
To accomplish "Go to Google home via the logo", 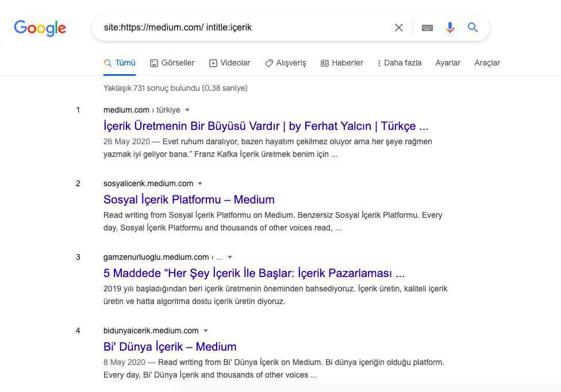I will click(x=40, y=28).
